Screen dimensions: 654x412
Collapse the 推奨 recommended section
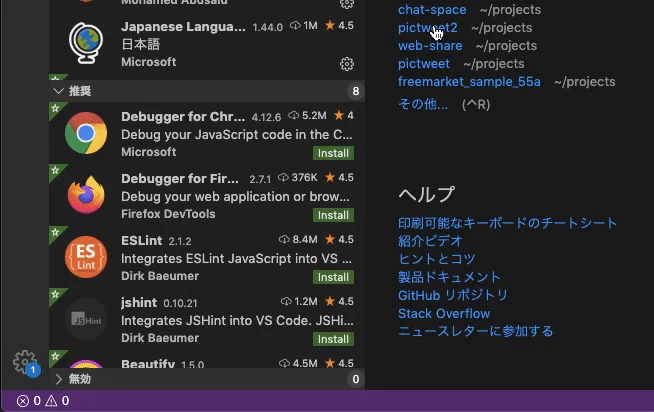pyautogui.click(x=58, y=91)
